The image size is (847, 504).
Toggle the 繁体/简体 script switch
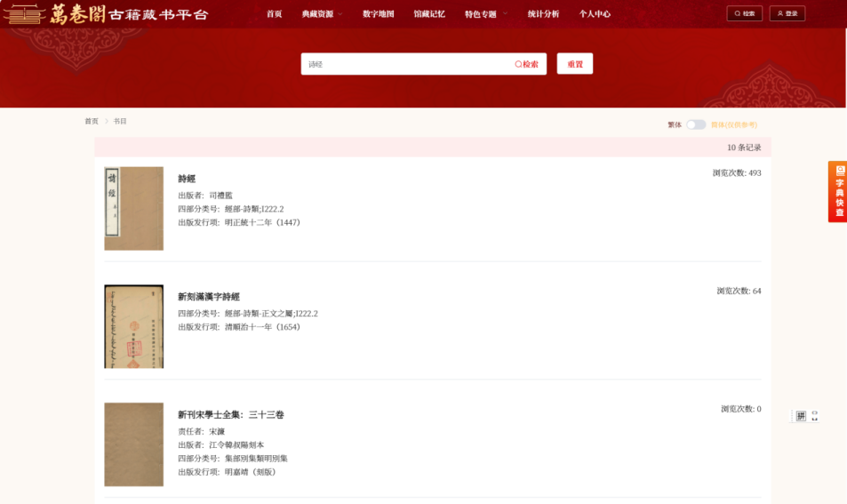(x=695, y=124)
